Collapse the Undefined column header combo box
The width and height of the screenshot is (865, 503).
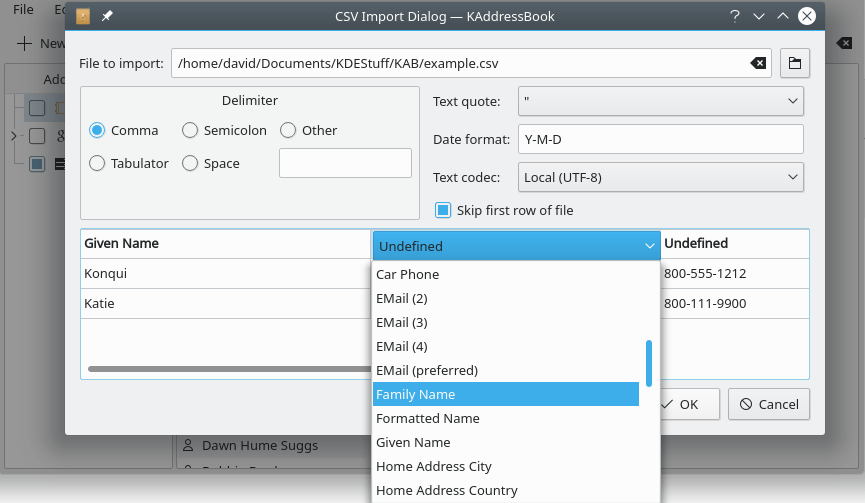516,246
